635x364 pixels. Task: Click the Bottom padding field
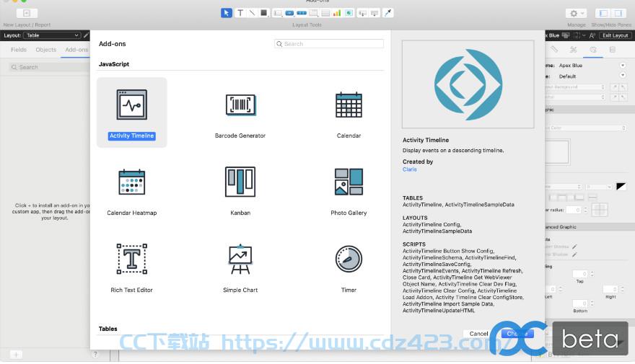coord(580,303)
